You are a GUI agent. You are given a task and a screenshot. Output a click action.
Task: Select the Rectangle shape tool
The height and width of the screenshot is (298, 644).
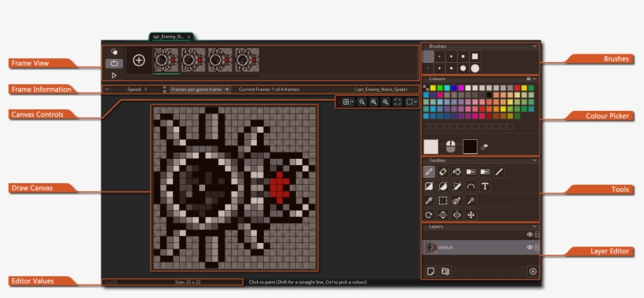tap(429, 186)
